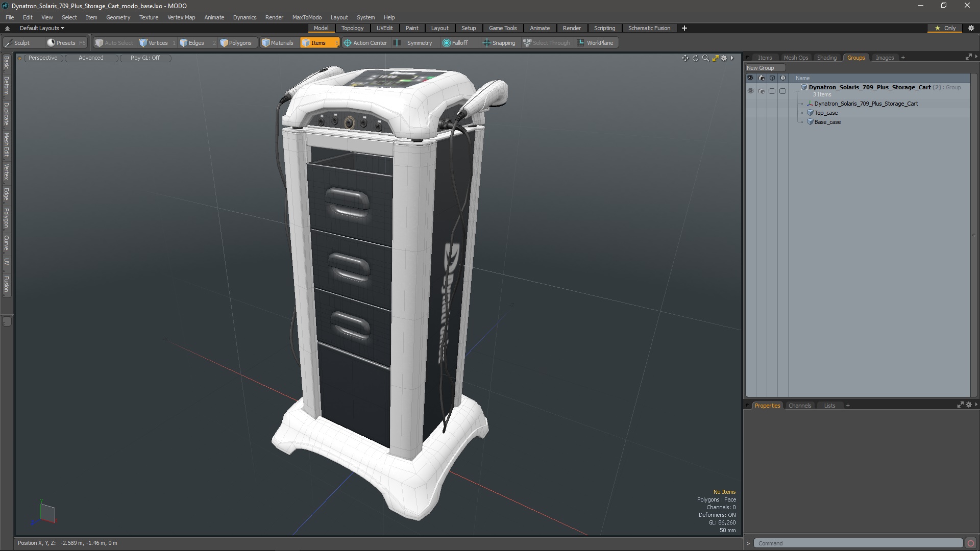Open viewport settings gear
980x551 pixels.
[x=724, y=58]
